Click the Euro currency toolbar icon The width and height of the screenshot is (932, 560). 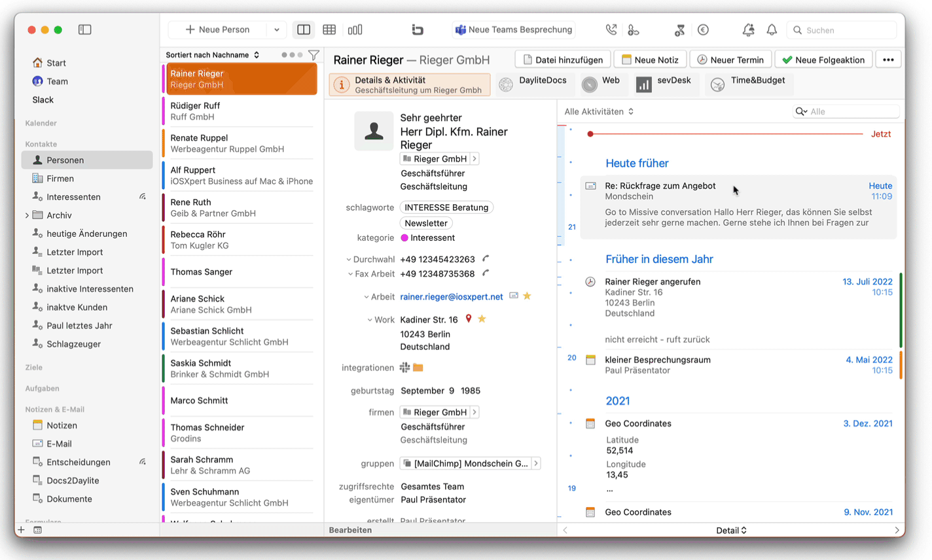[x=703, y=29]
